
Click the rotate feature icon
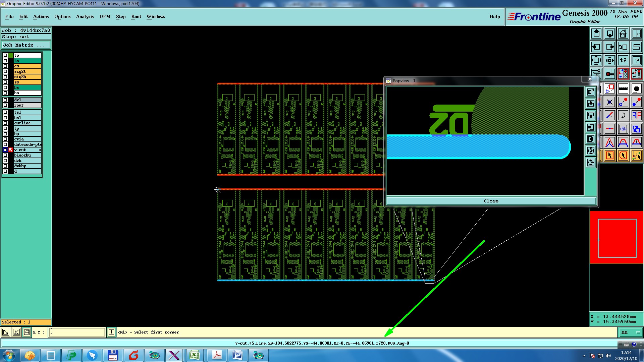pyautogui.click(x=623, y=116)
